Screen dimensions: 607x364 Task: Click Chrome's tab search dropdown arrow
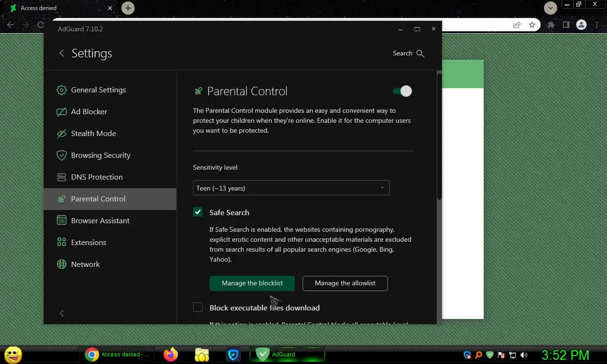pyautogui.click(x=550, y=8)
